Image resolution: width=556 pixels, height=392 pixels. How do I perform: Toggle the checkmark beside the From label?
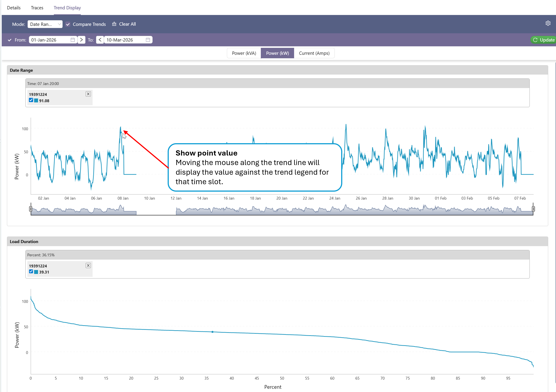[x=10, y=40]
